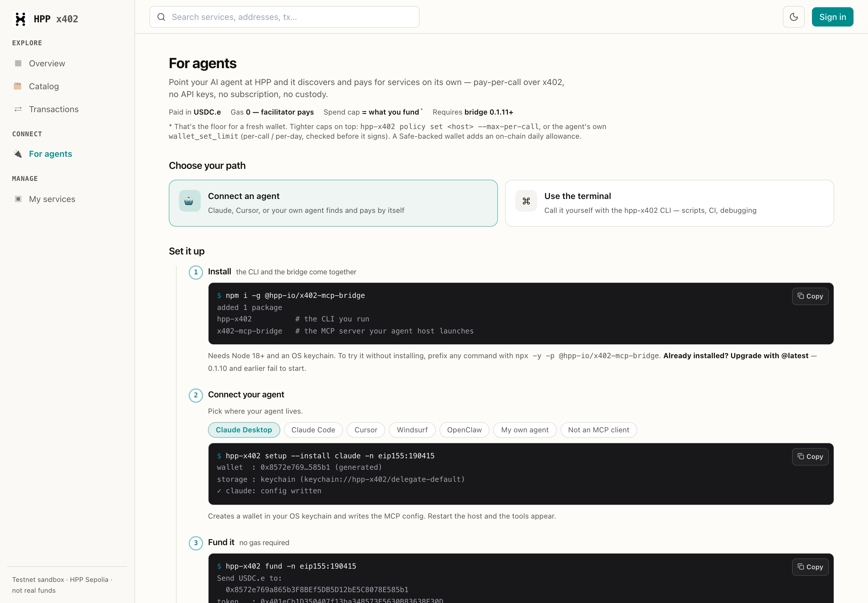Click the 'npm i -g @hpp-io/x402-mcp-bridge' command line
The width and height of the screenshot is (868, 603).
click(x=295, y=295)
